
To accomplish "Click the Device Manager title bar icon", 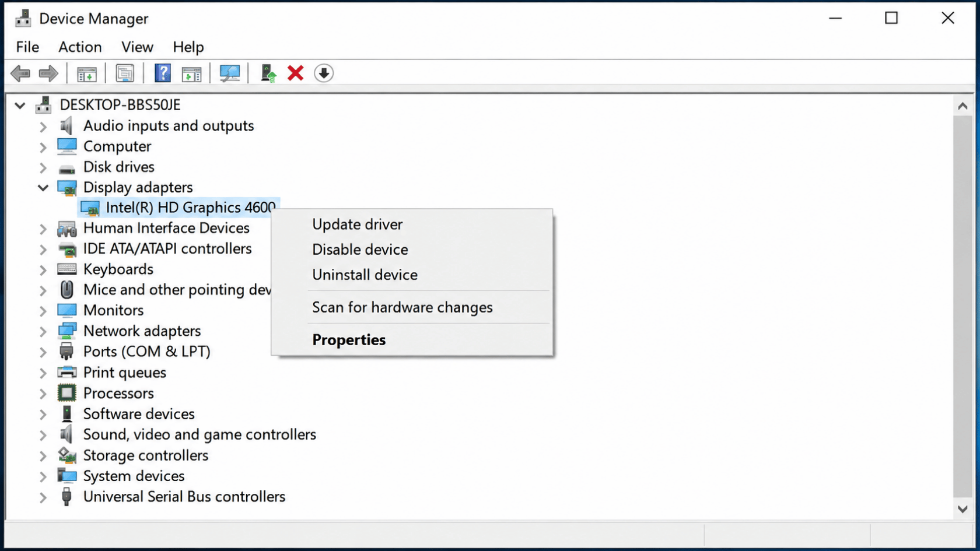I will point(23,19).
